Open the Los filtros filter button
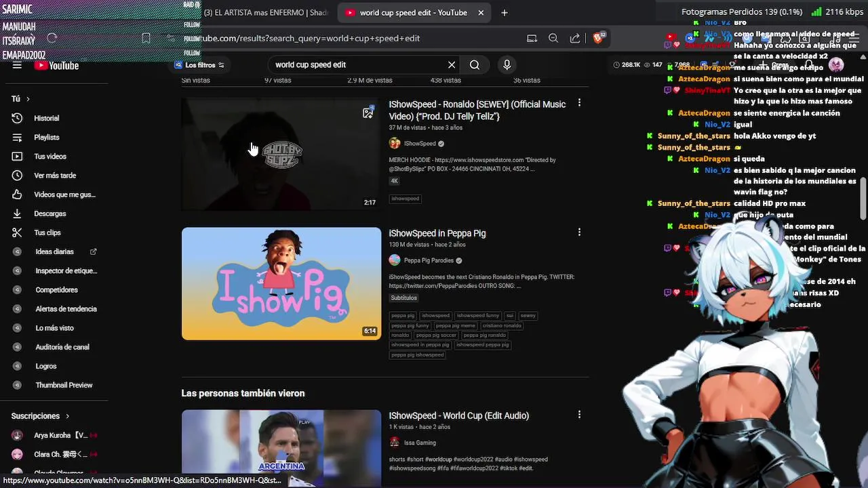Image resolution: width=868 pixels, height=488 pixels. (x=199, y=65)
